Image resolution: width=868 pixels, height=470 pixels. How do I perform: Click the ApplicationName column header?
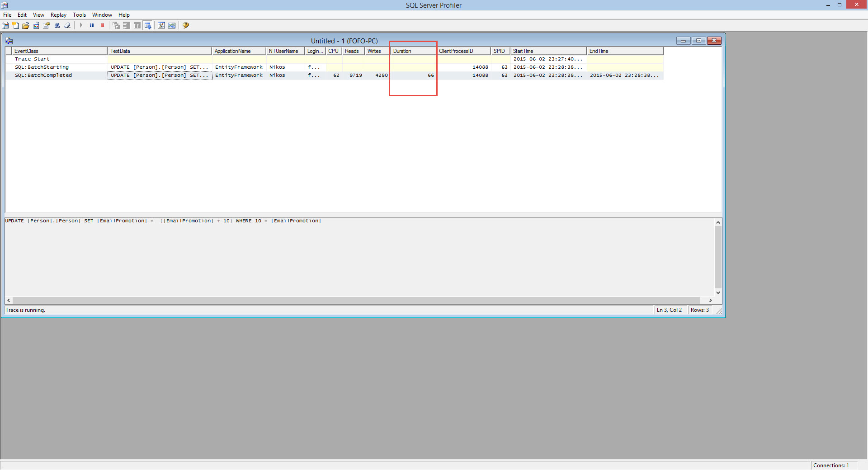[x=239, y=51]
